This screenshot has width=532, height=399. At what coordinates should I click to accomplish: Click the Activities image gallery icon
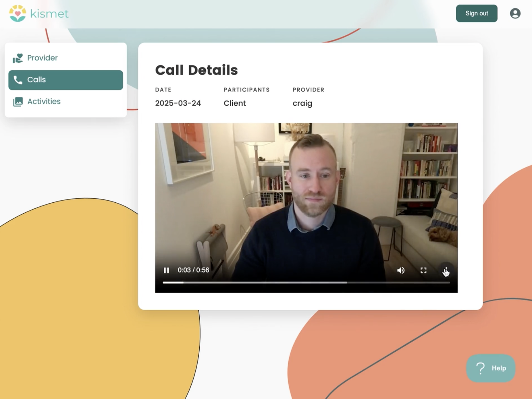[18, 102]
